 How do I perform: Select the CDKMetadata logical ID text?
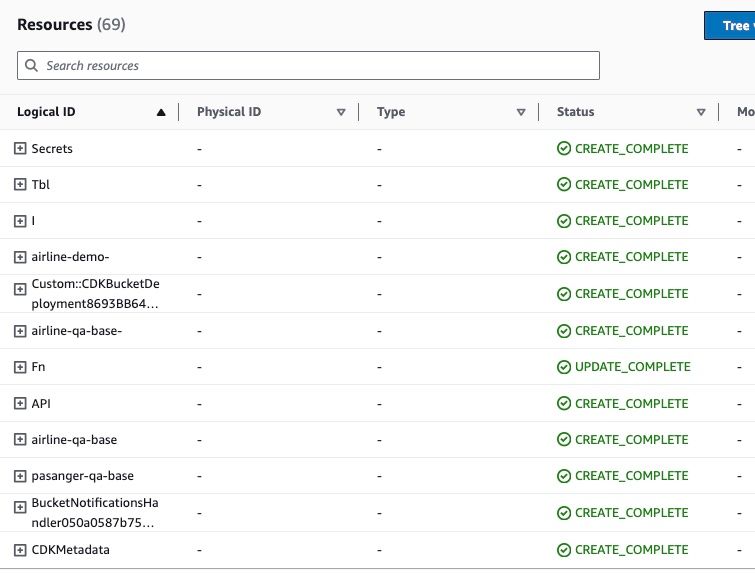point(70,550)
